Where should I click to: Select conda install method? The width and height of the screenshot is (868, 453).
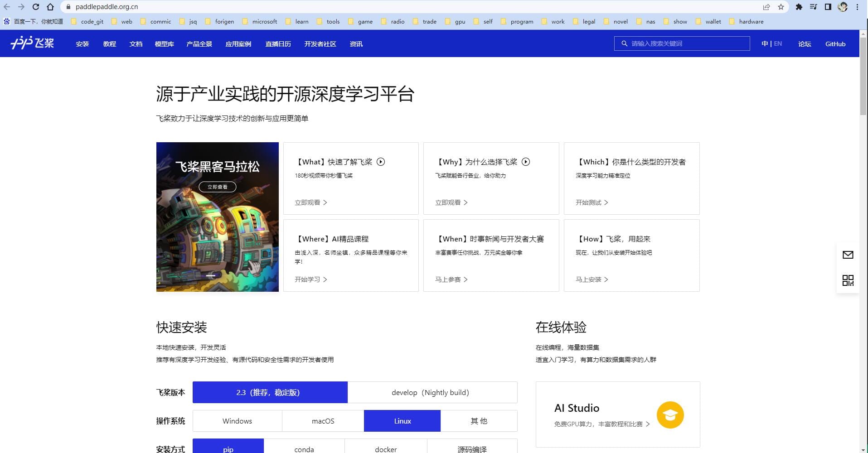click(304, 447)
